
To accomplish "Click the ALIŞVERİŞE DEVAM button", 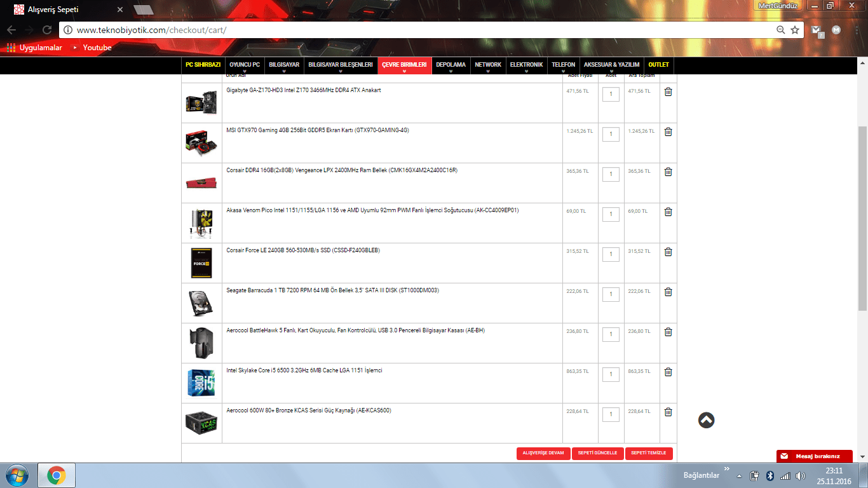I will pyautogui.click(x=543, y=454).
